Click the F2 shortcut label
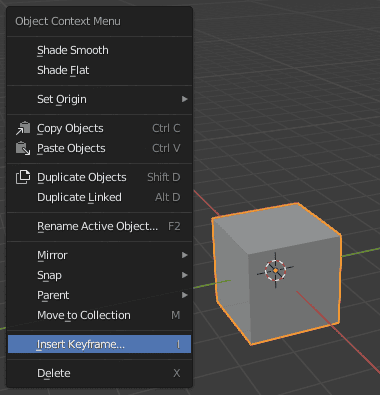The image size is (380, 395). tap(174, 226)
